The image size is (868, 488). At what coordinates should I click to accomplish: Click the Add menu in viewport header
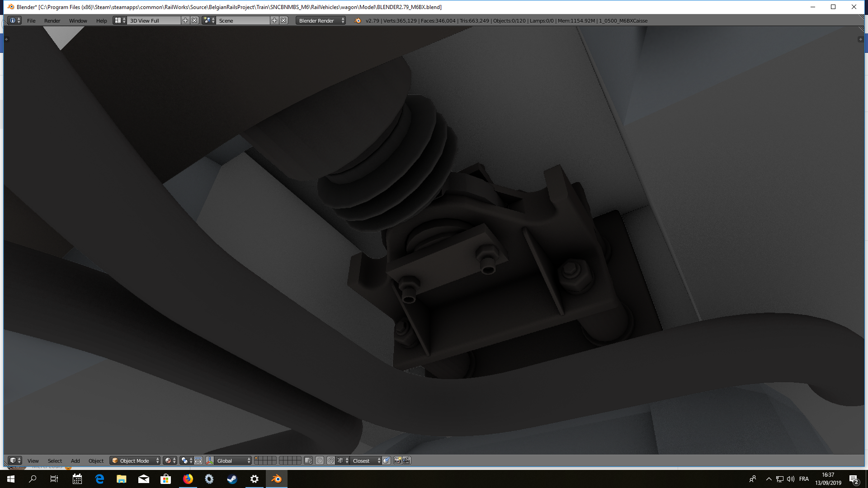tap(75, 460)
